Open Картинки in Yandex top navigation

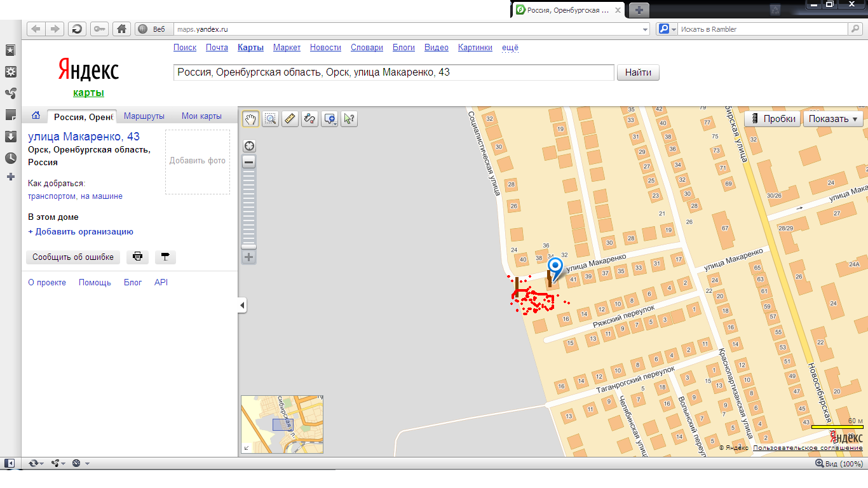coord(475,48)
